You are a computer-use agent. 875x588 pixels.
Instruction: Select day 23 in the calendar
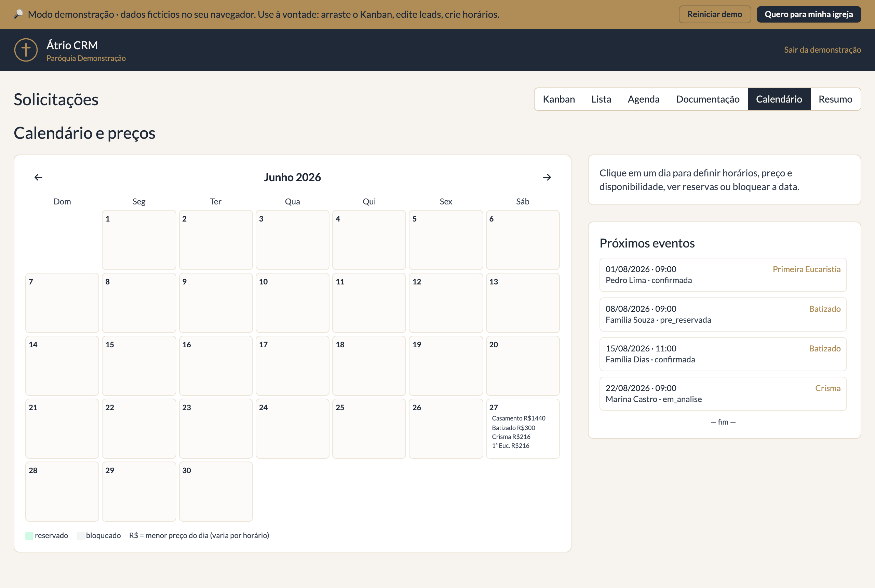click(x=216, y=429)
